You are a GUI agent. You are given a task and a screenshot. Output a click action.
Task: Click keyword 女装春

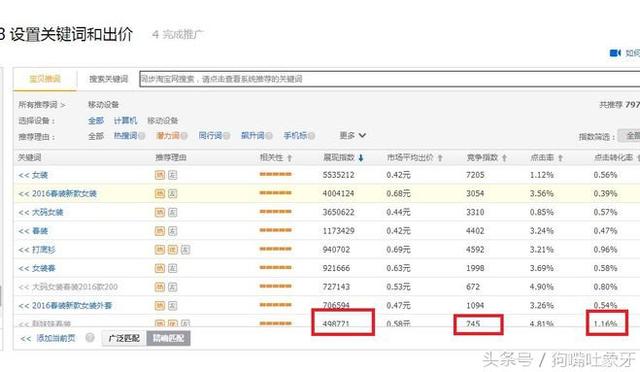click(44, 269)
